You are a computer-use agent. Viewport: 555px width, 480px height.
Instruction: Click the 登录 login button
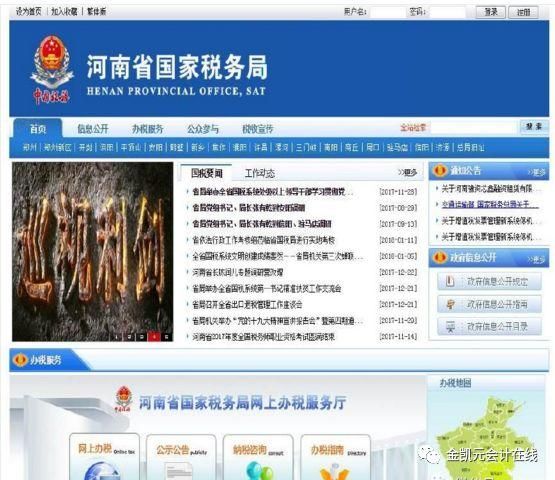coord(490,12)
